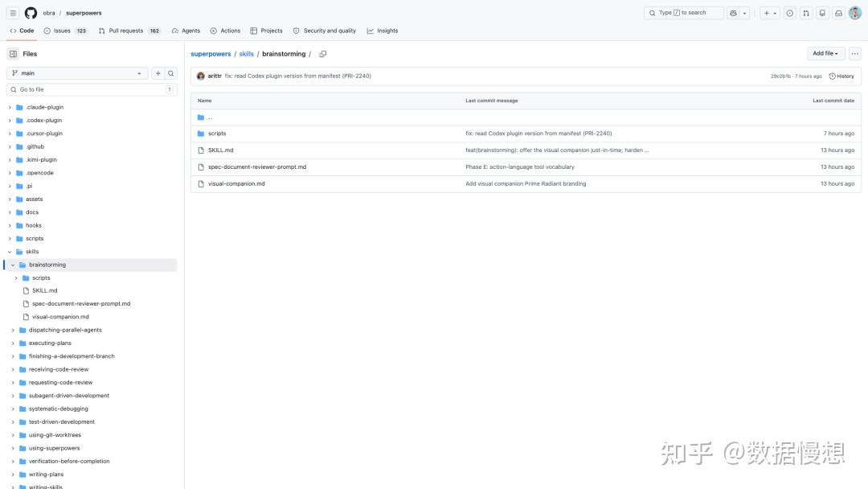Viewport: 868px width, 489px height.
Task: Go up to parent directory row
Action: point(526,117)
